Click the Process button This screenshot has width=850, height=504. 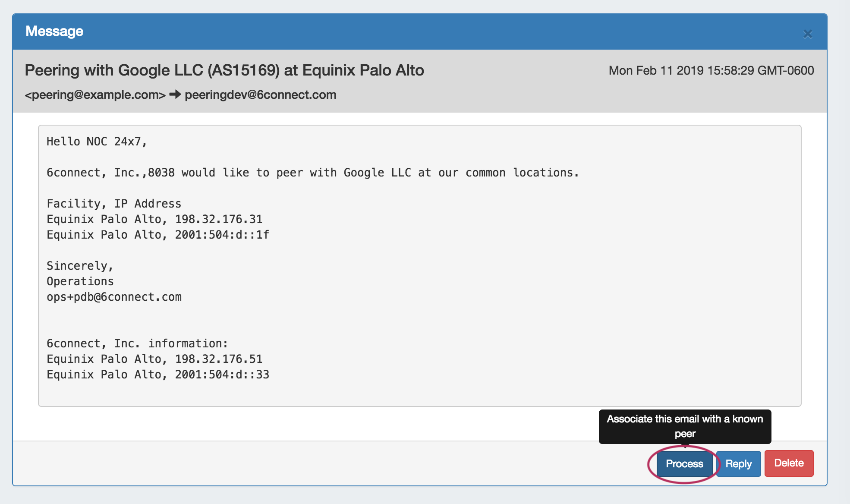[684, 464]
